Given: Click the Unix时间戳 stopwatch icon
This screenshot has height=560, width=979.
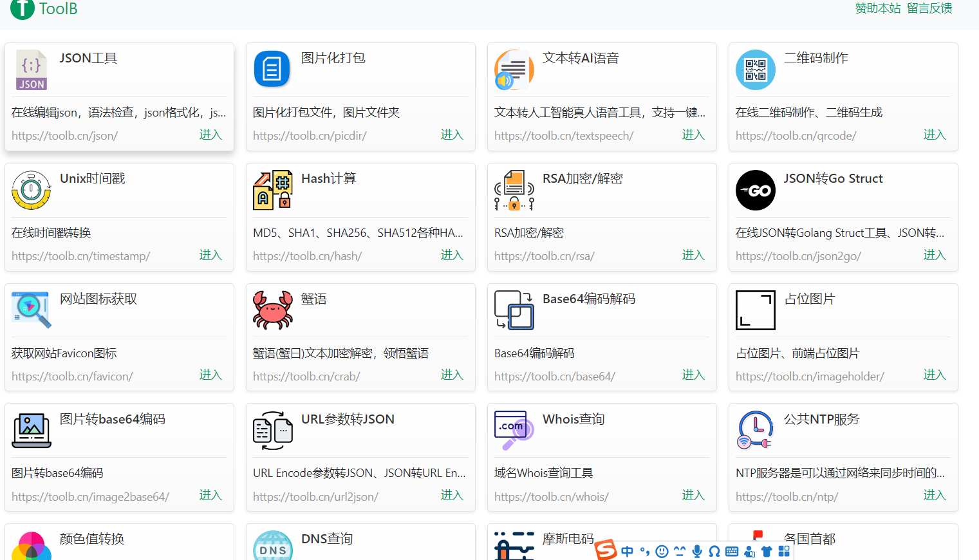Looking at the screenshot, I should (x=32, y=190).
